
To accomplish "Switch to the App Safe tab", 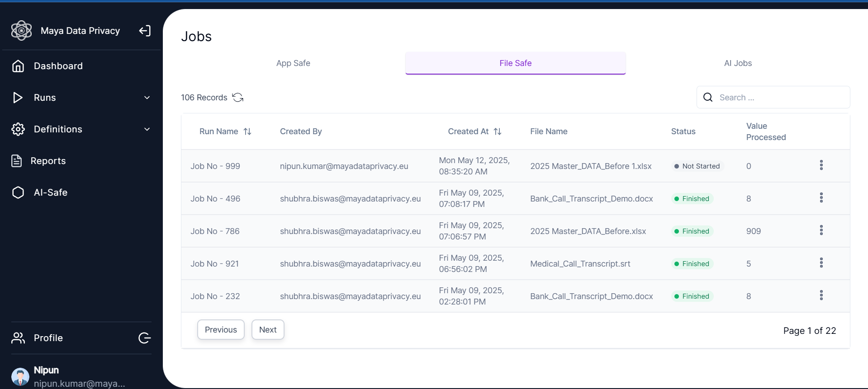I will tap(293, 63).
